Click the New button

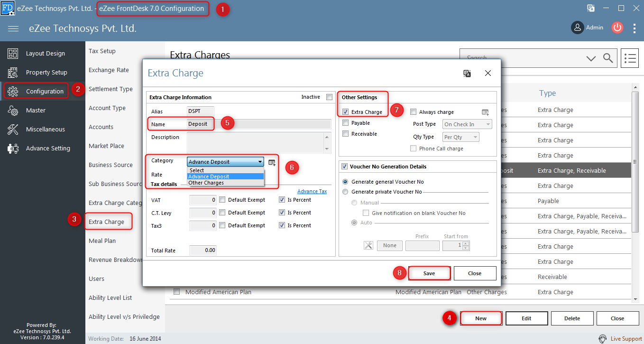[481, 318]
